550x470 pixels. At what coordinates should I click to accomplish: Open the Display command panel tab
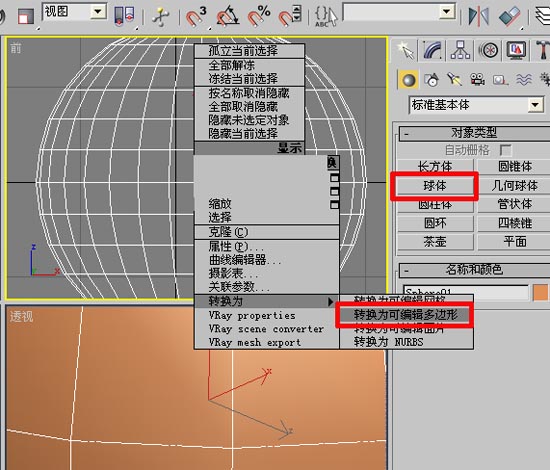point(516,51)
